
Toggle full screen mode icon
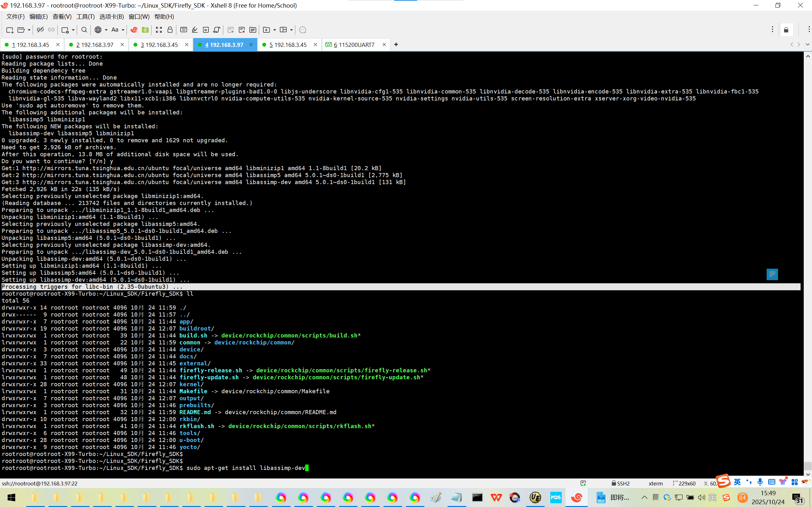pos(159,30)
